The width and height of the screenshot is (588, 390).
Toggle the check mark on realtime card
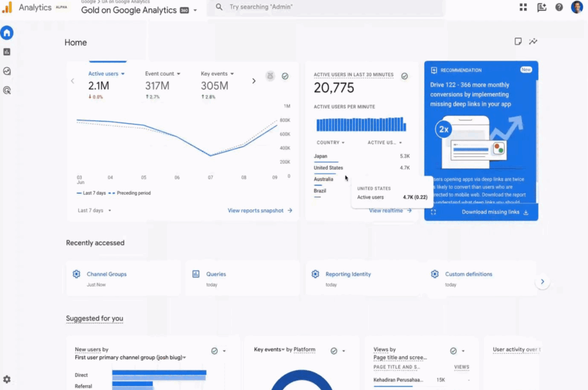404,76
